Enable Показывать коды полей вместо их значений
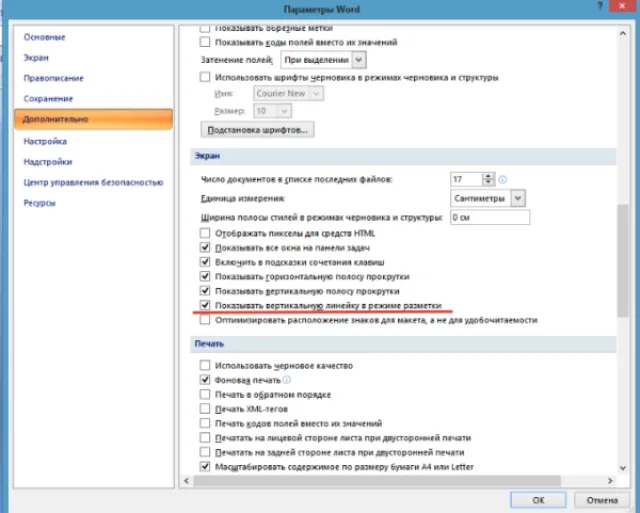Screen dimensions: 640x513 click(205, 42)
